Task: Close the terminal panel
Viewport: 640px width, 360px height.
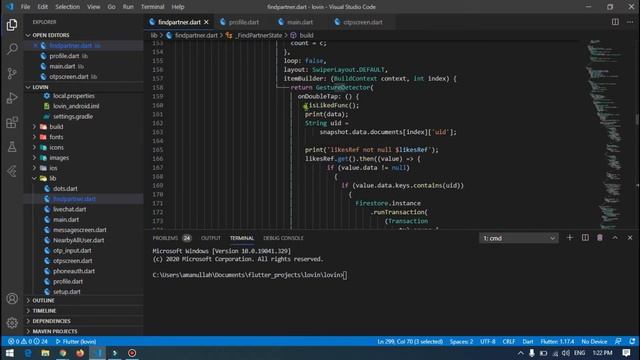Action: pos(630,238)
